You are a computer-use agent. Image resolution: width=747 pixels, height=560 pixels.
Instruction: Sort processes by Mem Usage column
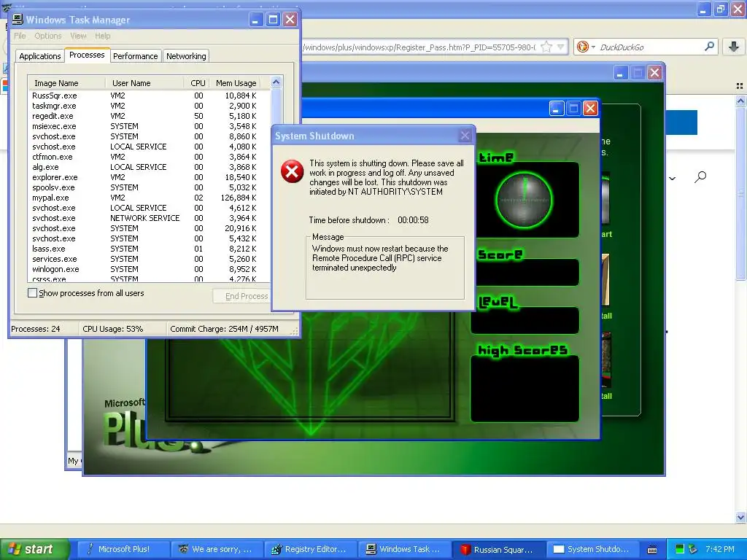click(x=236, y=83)
